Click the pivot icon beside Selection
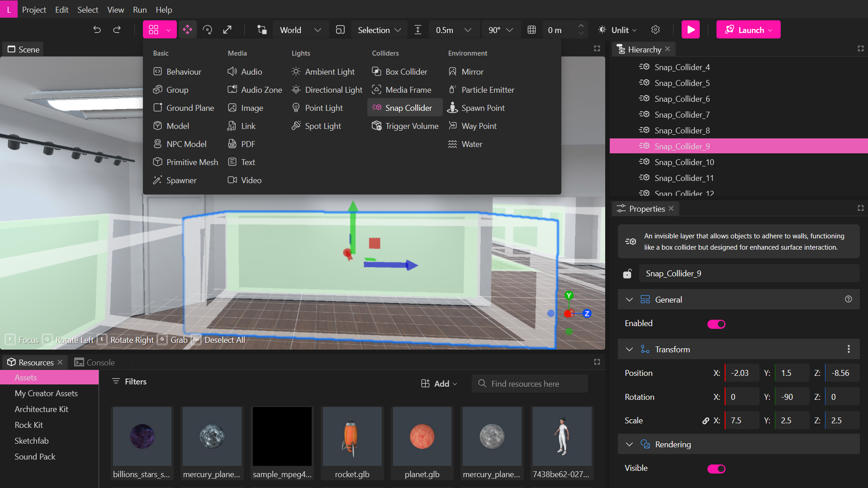Screen dimensions: 868x488 tap(340, 30)
